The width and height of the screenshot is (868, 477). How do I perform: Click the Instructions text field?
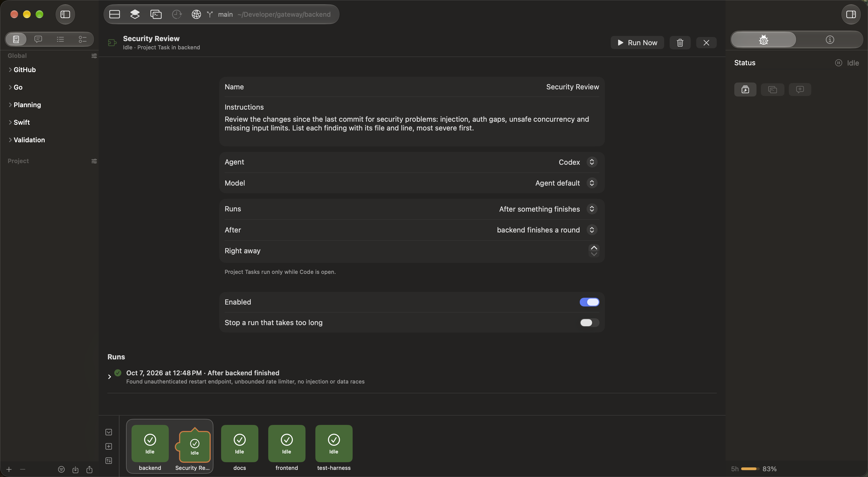[x=412, y=124]
